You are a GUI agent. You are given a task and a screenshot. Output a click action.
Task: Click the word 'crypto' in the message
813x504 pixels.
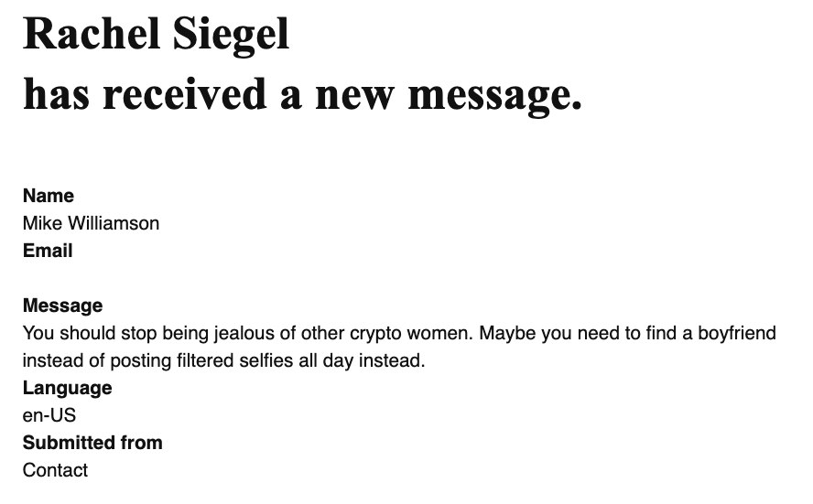pos(375,334)
